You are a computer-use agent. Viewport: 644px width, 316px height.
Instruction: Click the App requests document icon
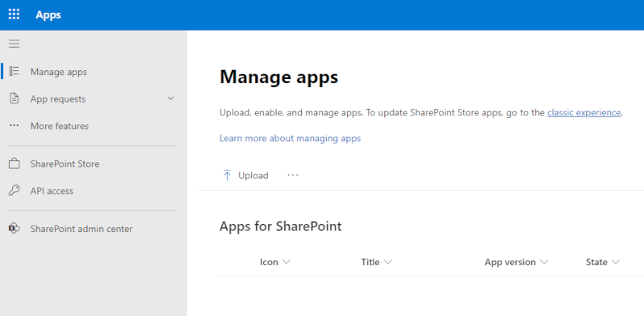click(14, 98)
